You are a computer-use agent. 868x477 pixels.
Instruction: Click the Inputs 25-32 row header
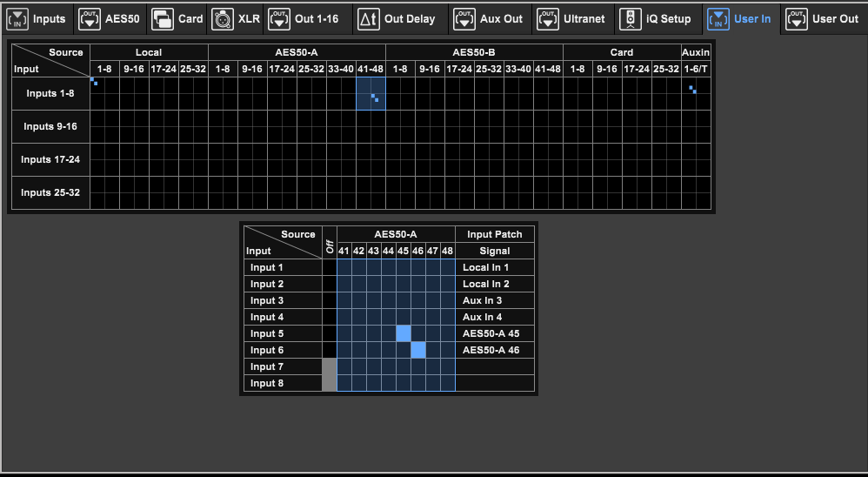(50, 192)
